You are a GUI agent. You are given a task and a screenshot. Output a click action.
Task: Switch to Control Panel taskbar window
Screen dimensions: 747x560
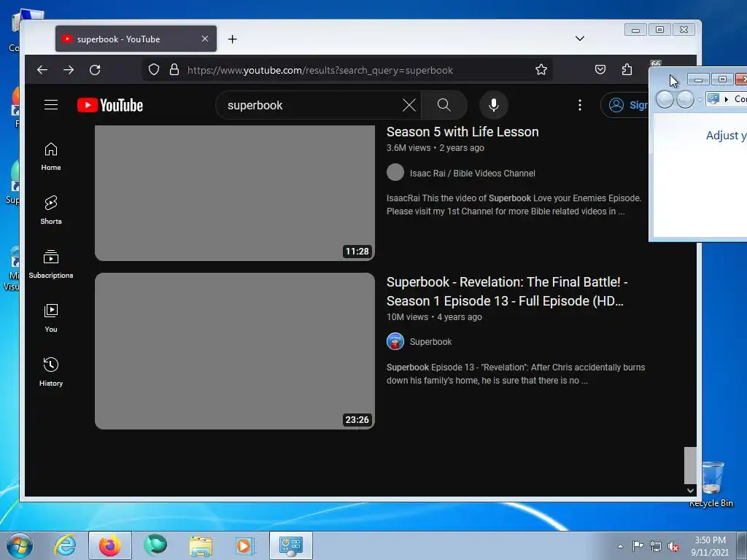(290, 545)
